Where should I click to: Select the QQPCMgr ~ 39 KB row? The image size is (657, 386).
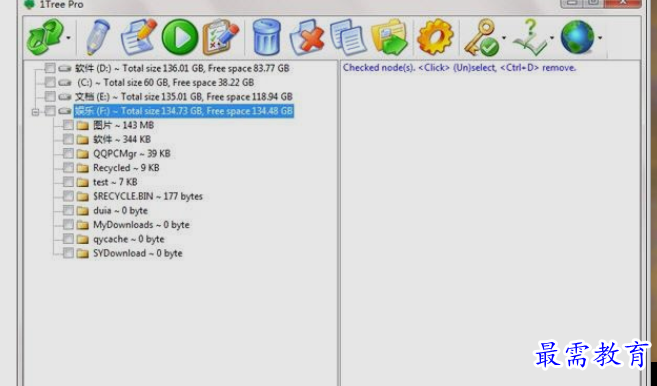click(132, 153)
